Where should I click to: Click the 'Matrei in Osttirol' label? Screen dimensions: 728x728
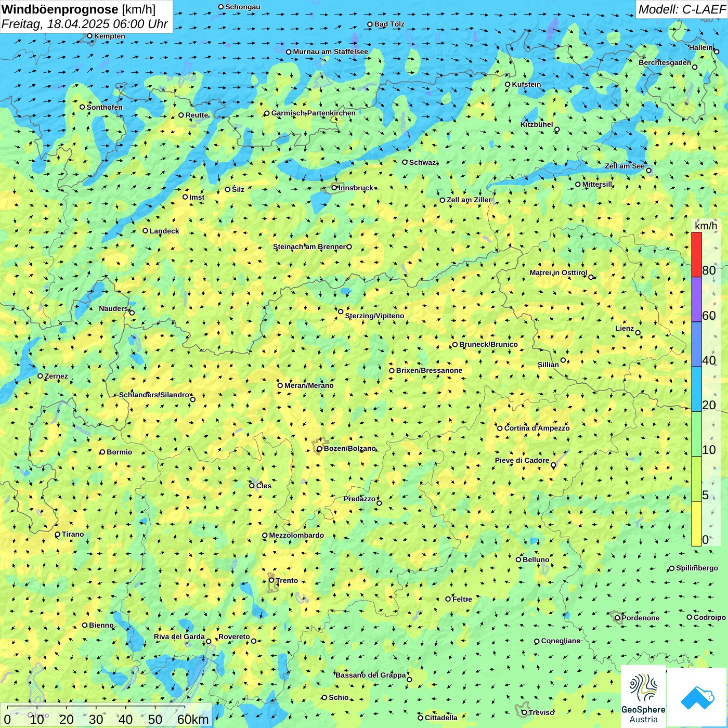point(558,272)
